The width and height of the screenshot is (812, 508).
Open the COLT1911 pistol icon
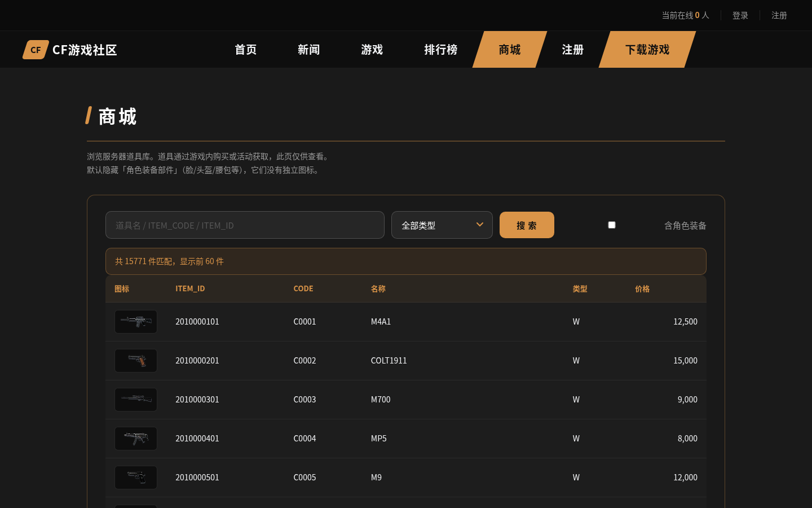pyautogui.click(x=136, y=361)
